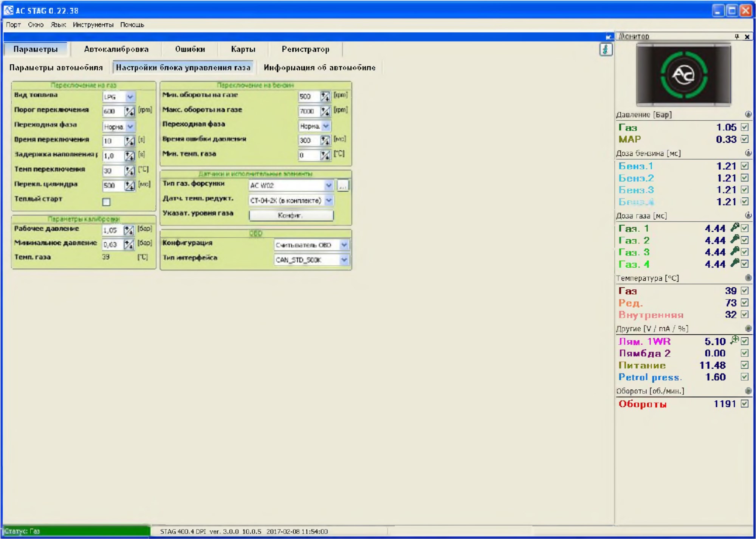Click the Статус: Газ indicator in status bar

point(76,531)
